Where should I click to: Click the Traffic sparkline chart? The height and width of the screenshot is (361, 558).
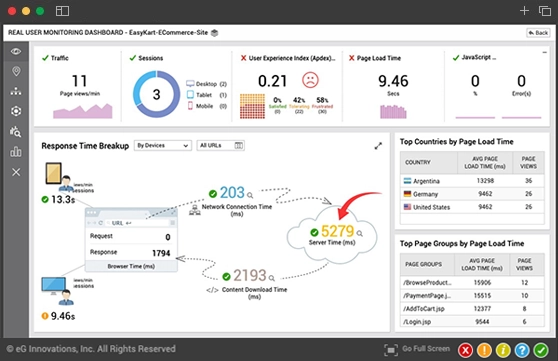tap(83, 111)
